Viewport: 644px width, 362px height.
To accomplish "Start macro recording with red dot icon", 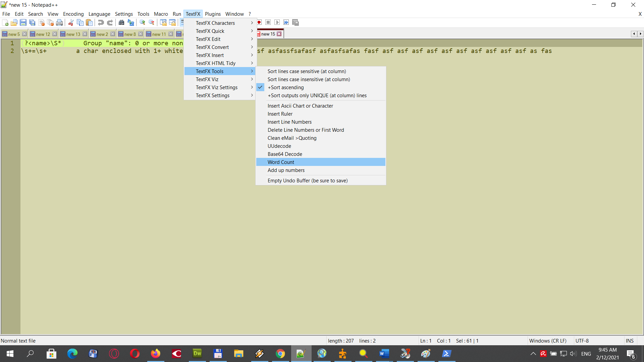I will point(259,22).
